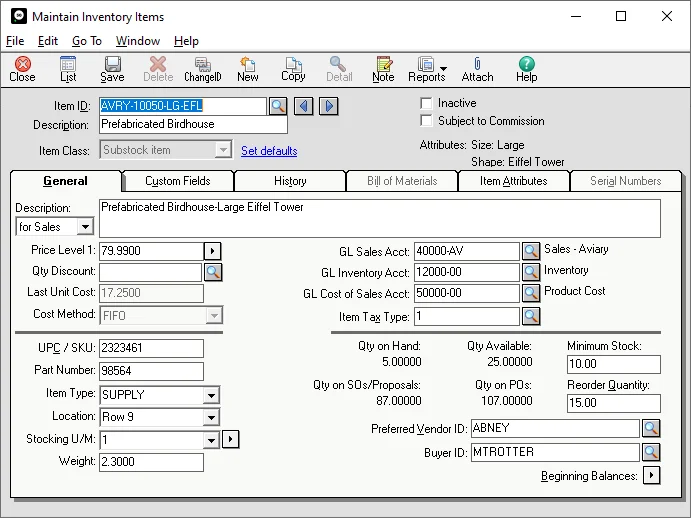The width and height of the screenshot is (691, 518).
Task: Go to next item with right arrow
Action: (x=328, y=106)
